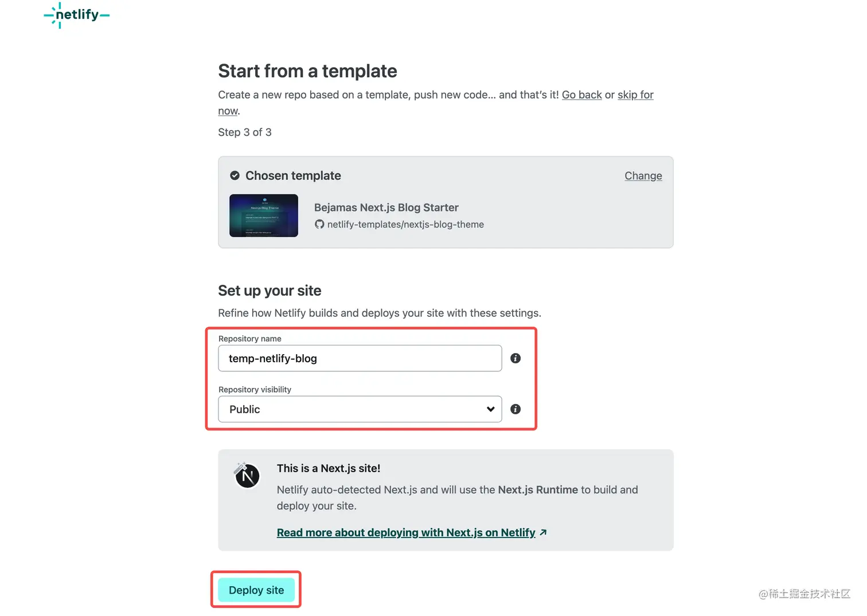
Task: Open Read more about deploying with Next.js link
Action: (x=406, y=532)
